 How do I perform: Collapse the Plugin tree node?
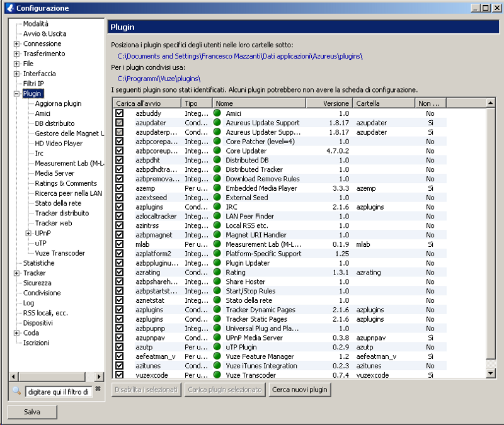(x=16, y=94)
